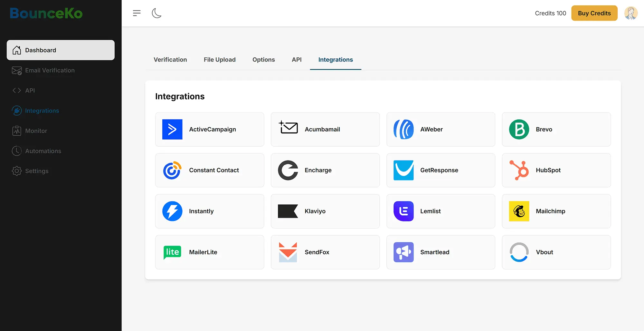Click the Smartlead megaphone logo

pyautogui.click(x=403, y=252)
